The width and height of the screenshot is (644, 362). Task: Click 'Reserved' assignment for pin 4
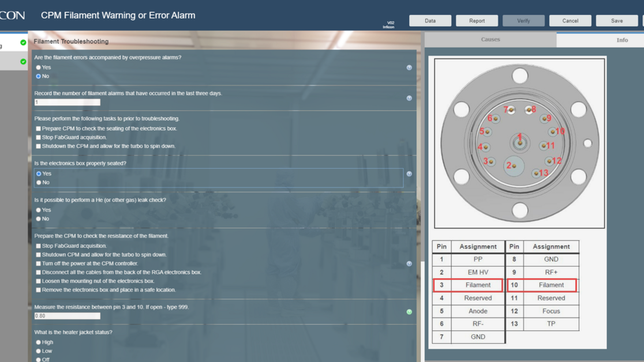pyautogui.click(x=478, y=298)
